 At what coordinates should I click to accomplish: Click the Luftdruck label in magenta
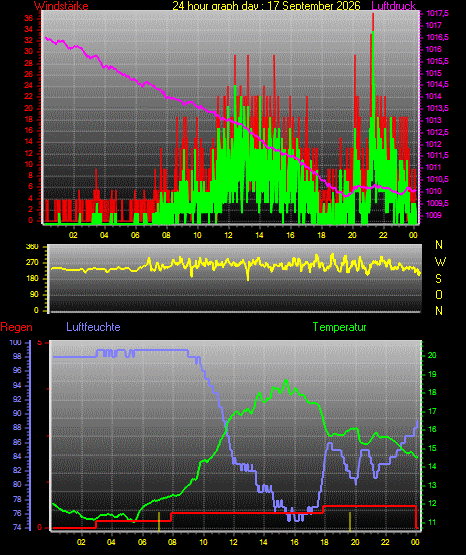(x=393, y=6)
